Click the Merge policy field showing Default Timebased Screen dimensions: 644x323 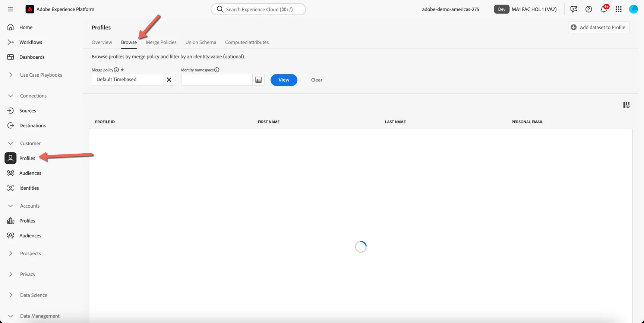[127, 80]
